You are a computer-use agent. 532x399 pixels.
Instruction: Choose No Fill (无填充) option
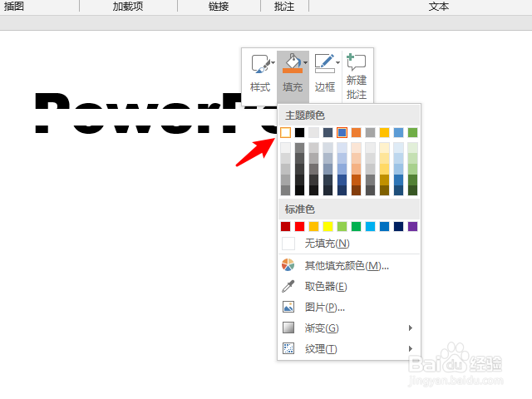click(349, 244)
